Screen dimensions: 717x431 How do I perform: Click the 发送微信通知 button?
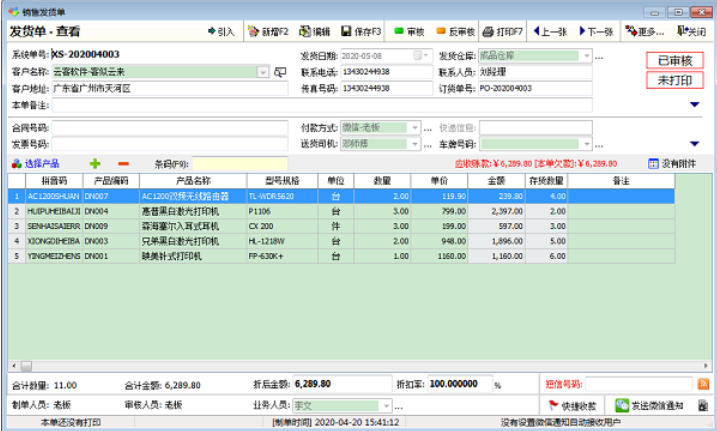pyautogui.click(x=650, y=405)
